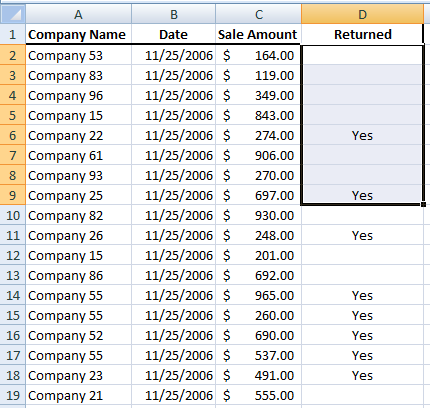430x408 pixels.
Task: Select column A header
Action: pos(78,14)
